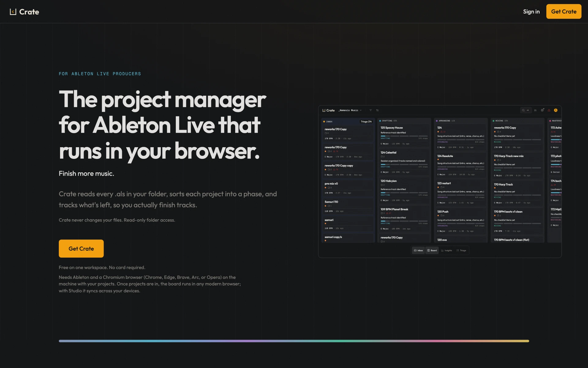Open the 125 Spacey House project card
588x368 pixels.
pyautogui.click(x=404, y=136)
